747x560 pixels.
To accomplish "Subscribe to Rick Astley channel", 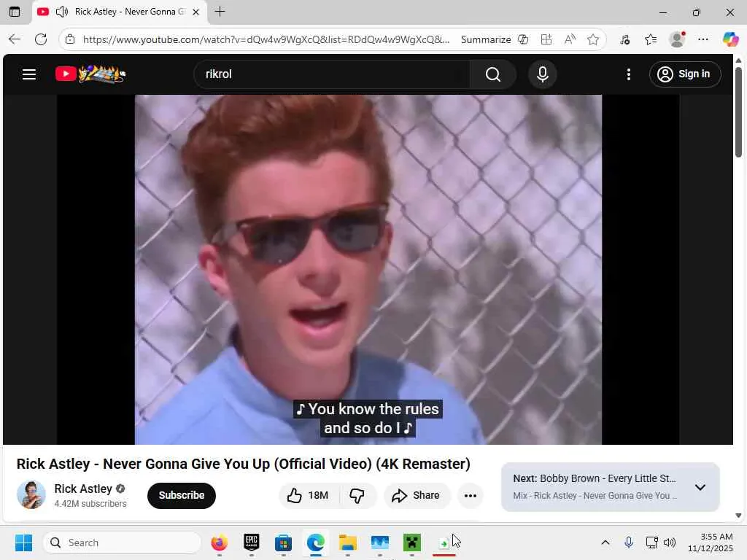I will tap(182, 495).
